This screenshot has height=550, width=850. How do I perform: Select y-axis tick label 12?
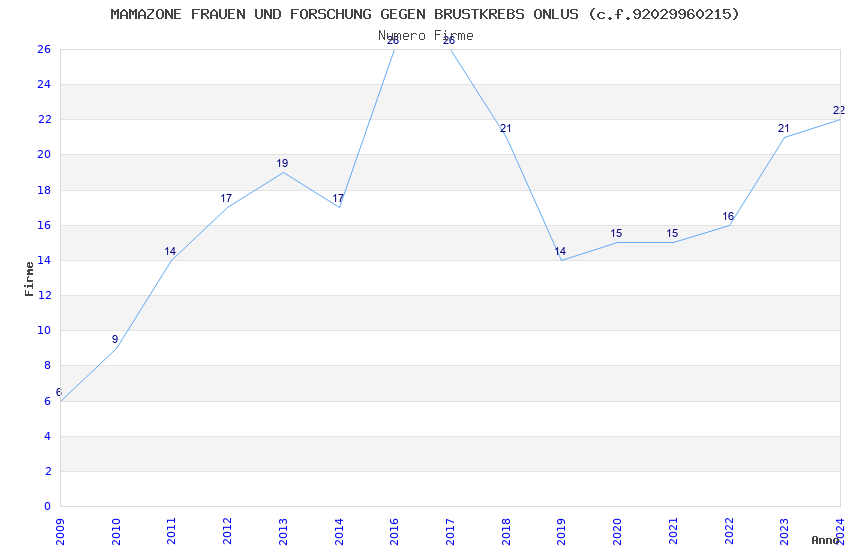click(44, 295)
